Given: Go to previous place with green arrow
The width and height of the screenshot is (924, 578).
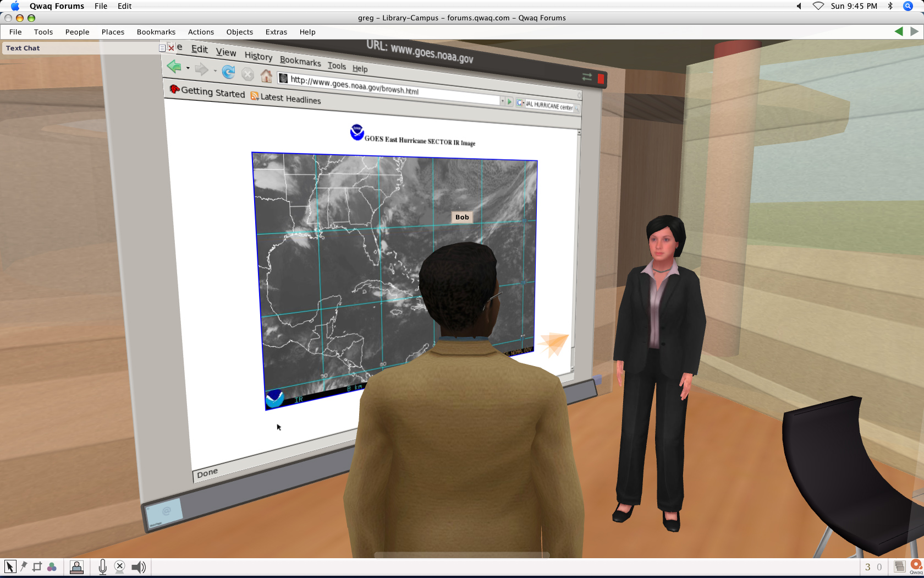Looking at the screenshot, I should pos(899,31).
